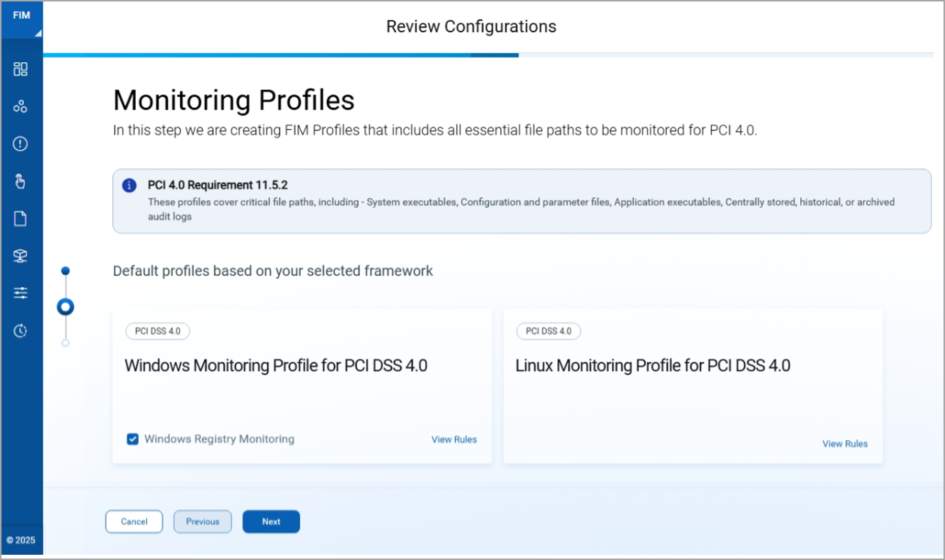Click the Cancel button
The width and height of the screenshot is (945, 560).
click(134, 522)
